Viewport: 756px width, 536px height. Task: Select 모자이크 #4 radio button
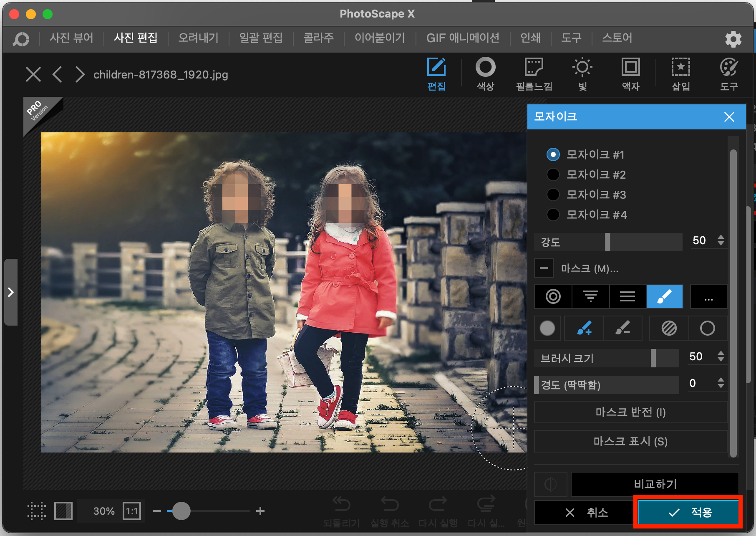click(x=553, y=215)
